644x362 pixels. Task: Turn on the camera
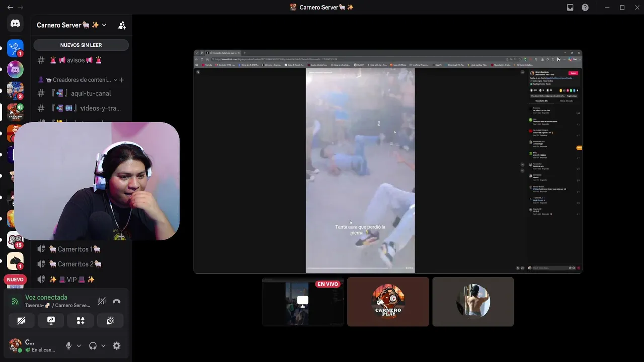point(21,320)
